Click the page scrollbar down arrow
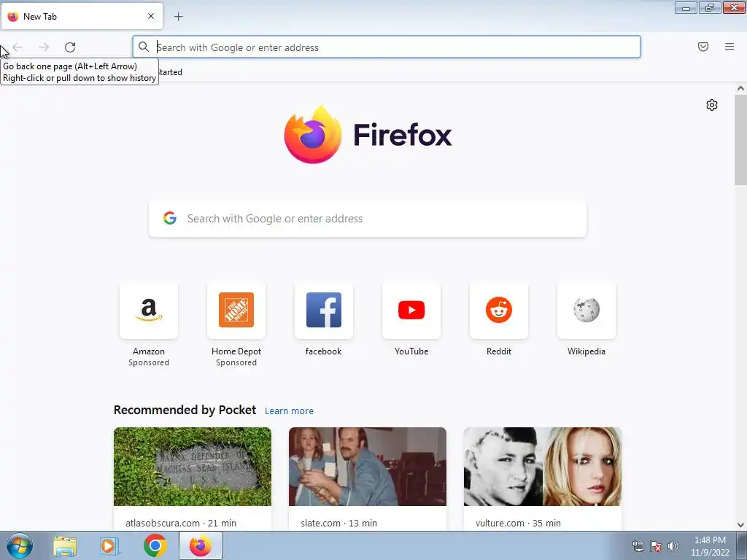747x560 pixels. coord(740,525)
